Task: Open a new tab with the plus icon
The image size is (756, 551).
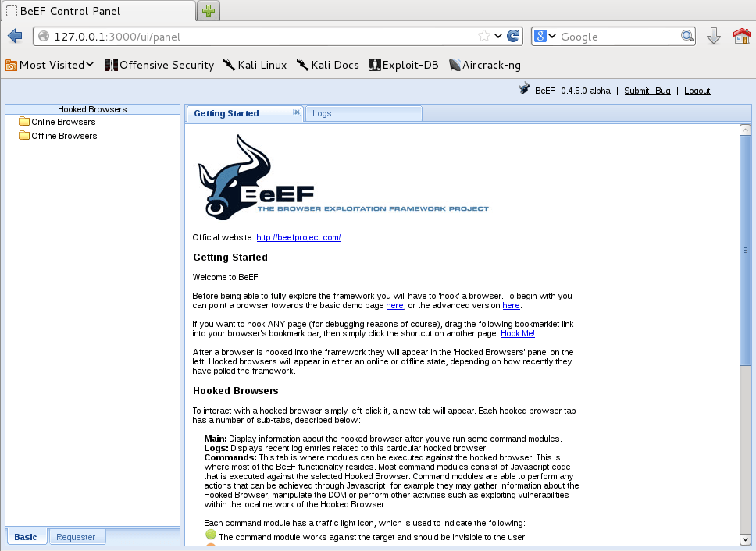Action: coord(208,11)
